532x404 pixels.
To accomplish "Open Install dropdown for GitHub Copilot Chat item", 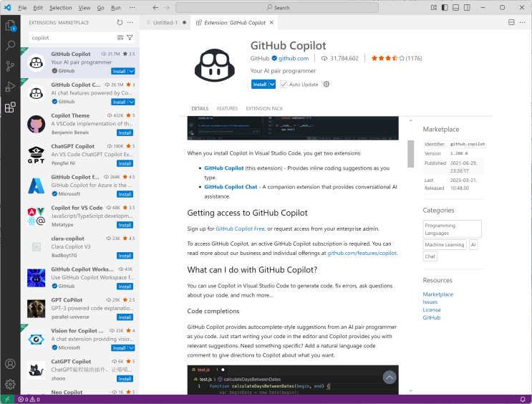I will 132,102.
